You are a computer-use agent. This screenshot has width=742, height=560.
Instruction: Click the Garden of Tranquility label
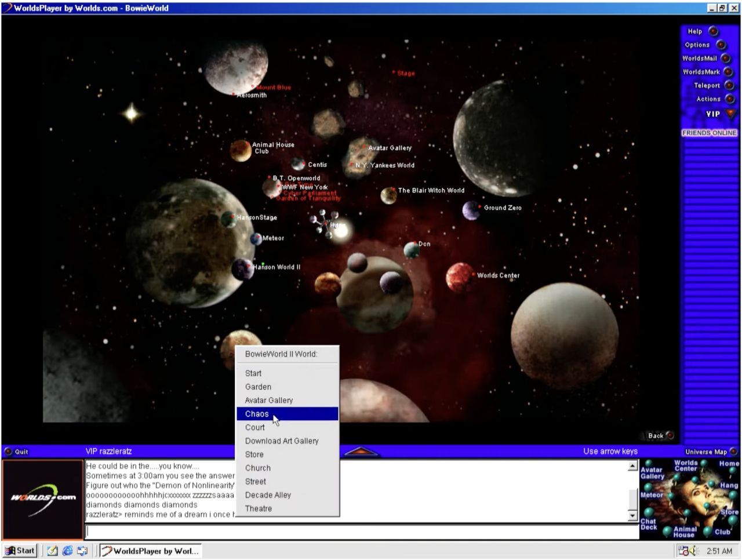[x=308, y=198]
